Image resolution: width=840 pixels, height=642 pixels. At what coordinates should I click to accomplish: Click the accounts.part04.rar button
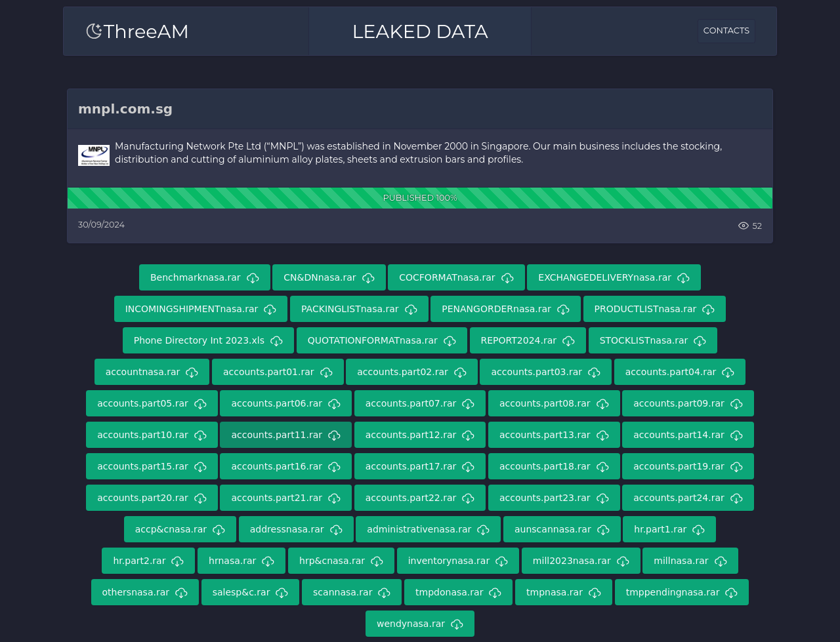tap(680, 372)
